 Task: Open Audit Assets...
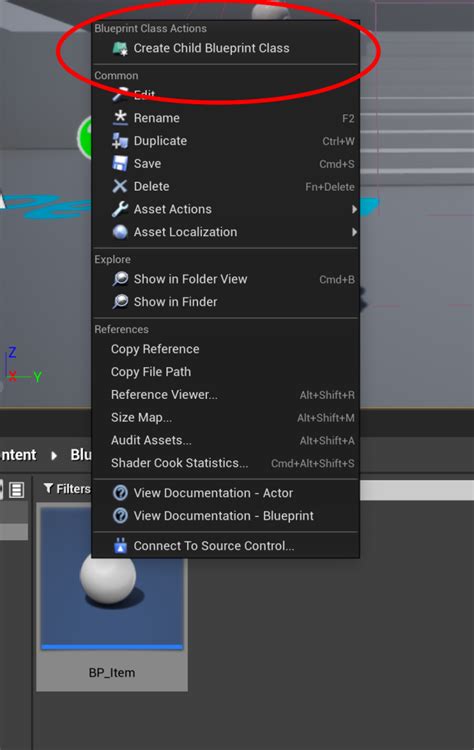[x=226, y=440]
